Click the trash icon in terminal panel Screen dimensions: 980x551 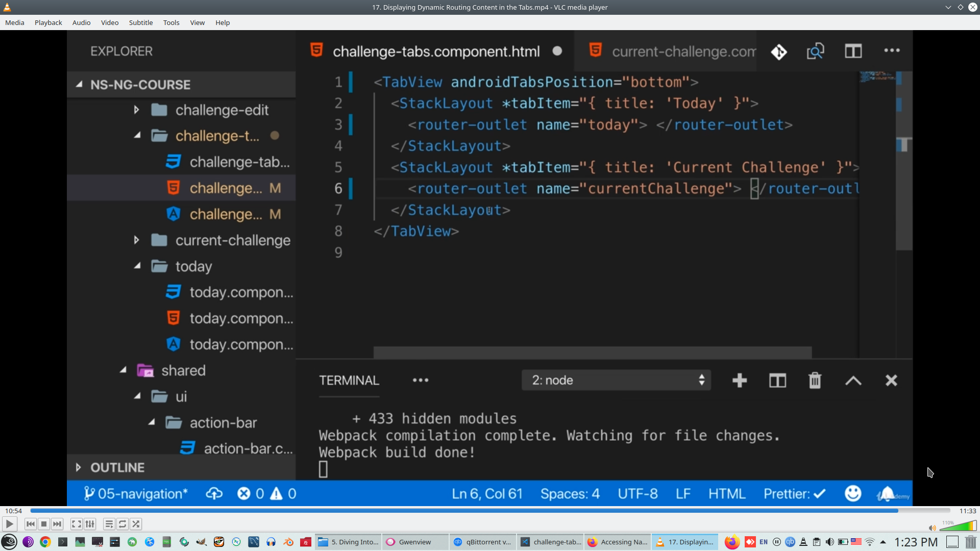(815, 381)
